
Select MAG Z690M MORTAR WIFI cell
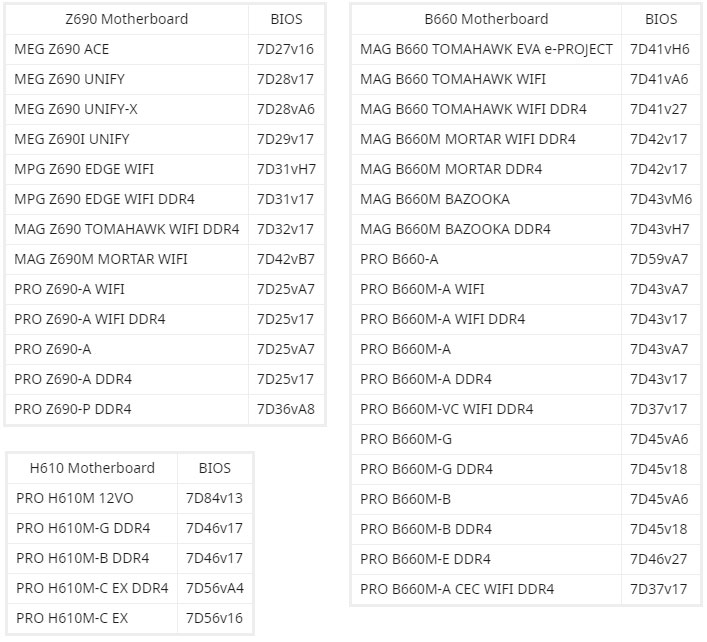click(101, 259)
